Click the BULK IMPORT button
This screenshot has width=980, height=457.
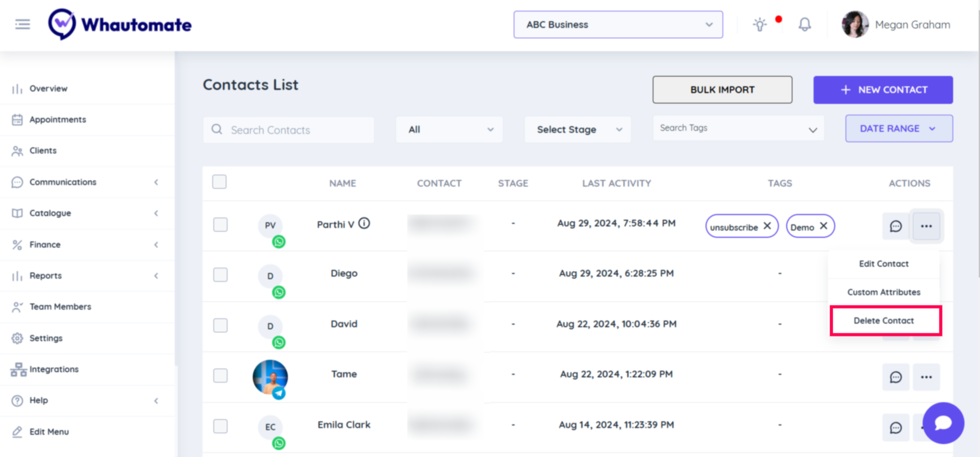click(x=722, y=90)
